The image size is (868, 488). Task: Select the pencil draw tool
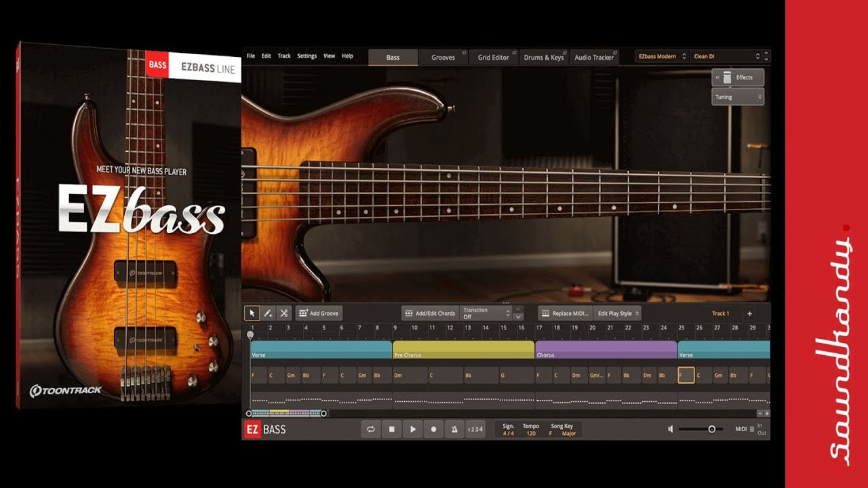(x=268, y=313)
